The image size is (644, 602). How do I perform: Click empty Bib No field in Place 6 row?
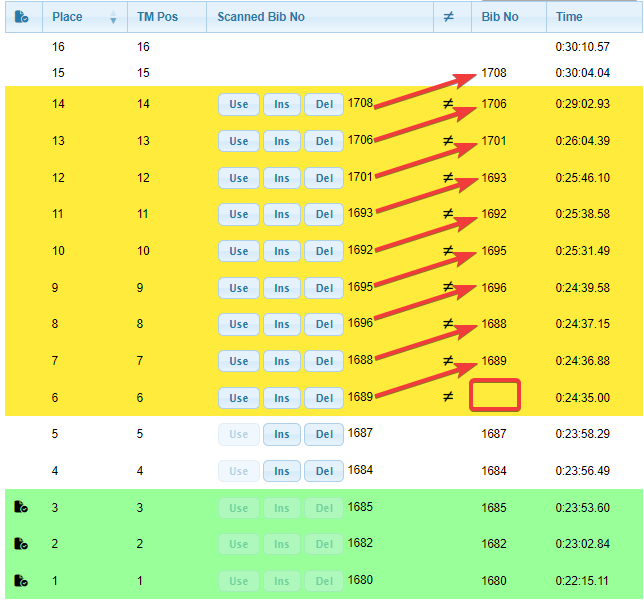(495, 395)
